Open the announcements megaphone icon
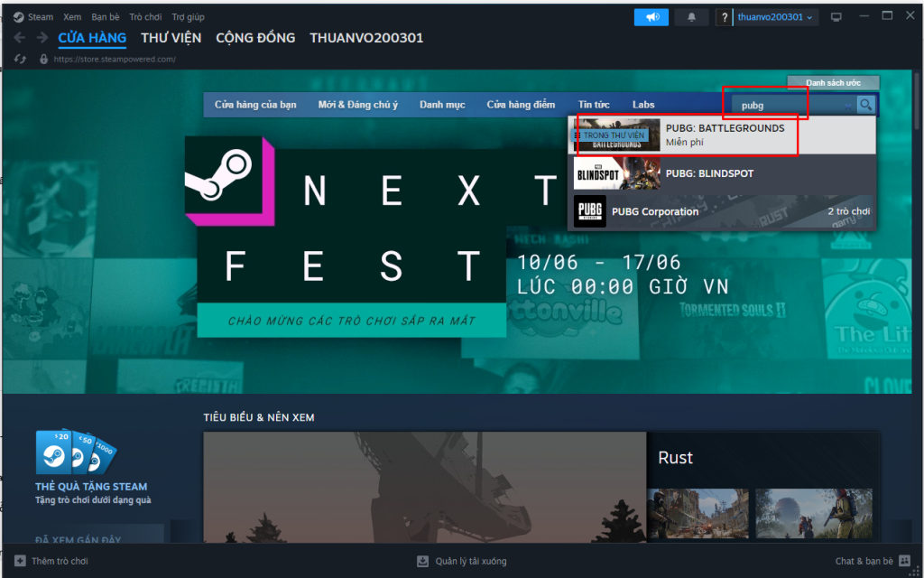Screen dimensions: 924x578 pos(651,17)
